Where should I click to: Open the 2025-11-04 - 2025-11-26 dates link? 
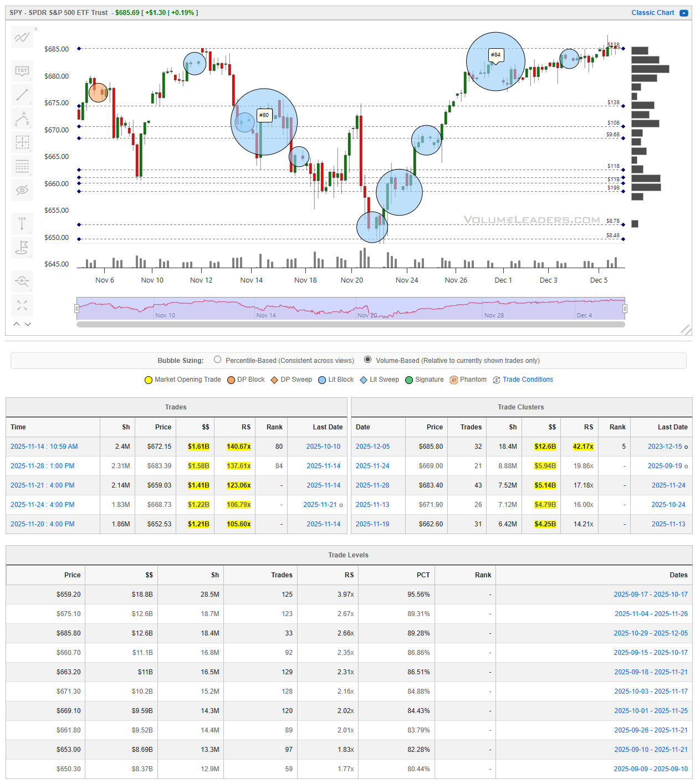(651, 614)
